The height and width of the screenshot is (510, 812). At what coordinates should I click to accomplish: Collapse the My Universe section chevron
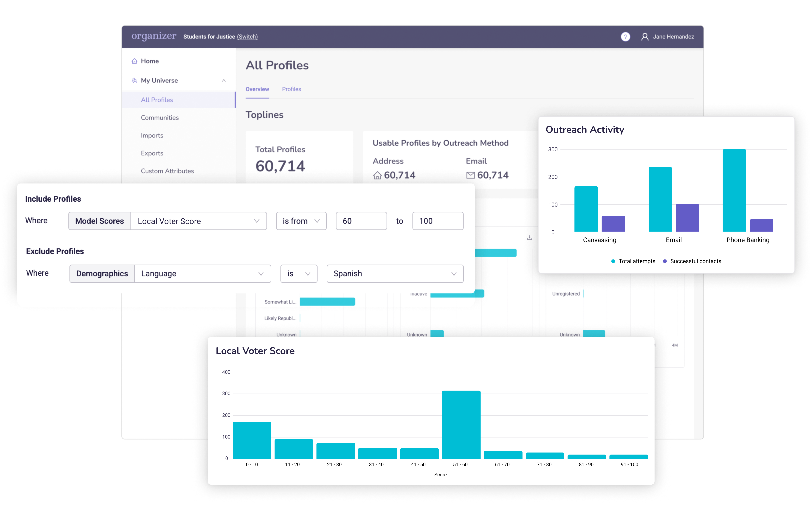pyautogui.click(x=224, y=80)
